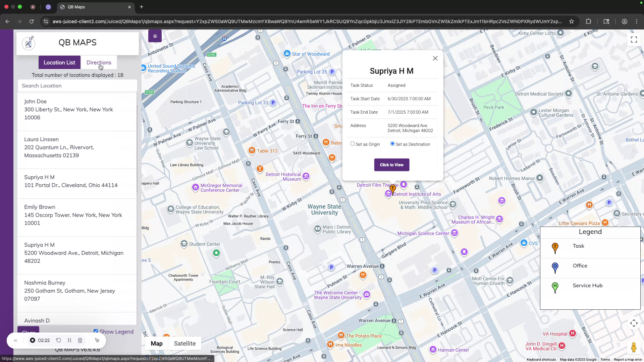
Task: Restart the recording with the restart icon
Action: (x=58, y=340)
